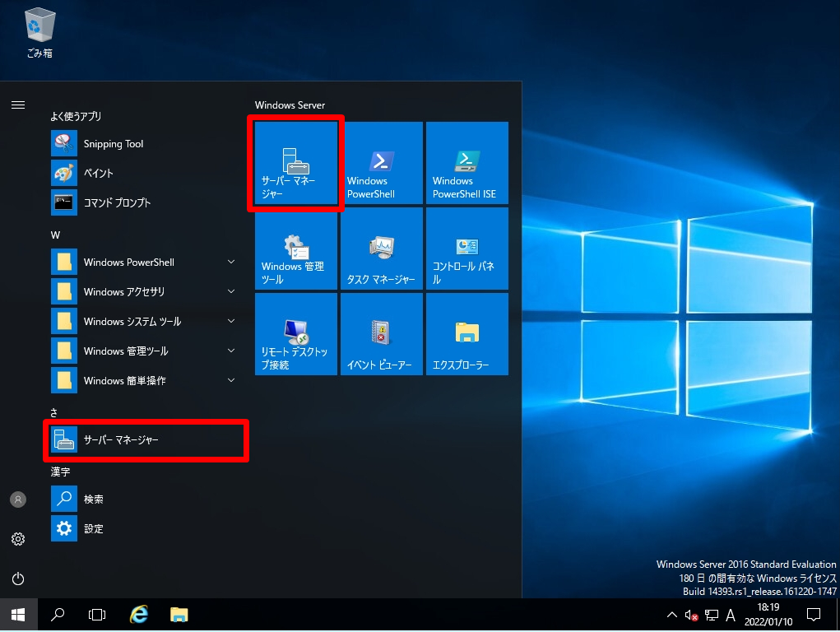Switch the IME input mode indicator A
The image size is (840, 632).
[731, 615]
